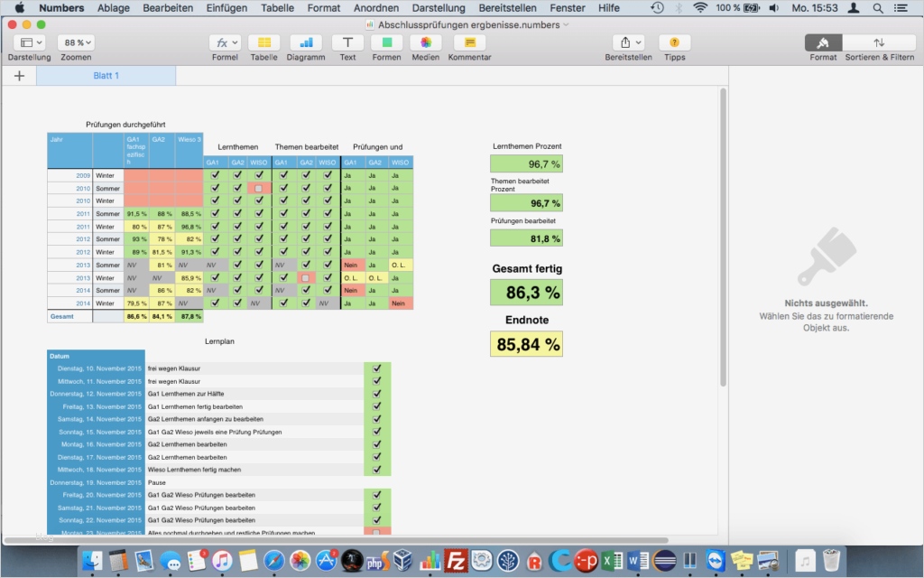924x578 pixels.
Task: Open the volume control in the menu bar
Action: 773,8
